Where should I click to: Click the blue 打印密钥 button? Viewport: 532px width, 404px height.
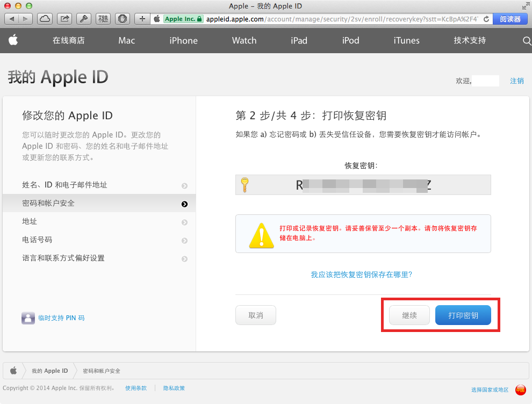[463, 315]
